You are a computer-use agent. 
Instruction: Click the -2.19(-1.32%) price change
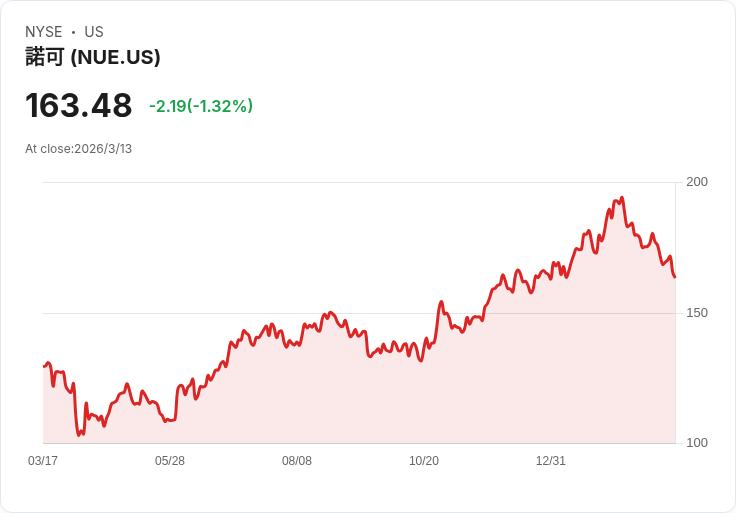[x=201, y=106]
